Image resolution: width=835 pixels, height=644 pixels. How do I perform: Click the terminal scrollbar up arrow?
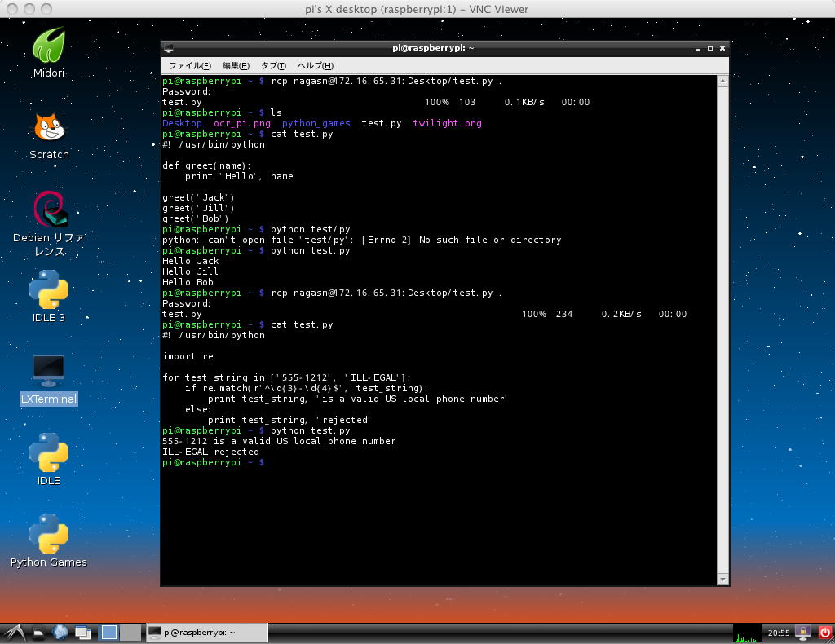(x=722, y=82)
